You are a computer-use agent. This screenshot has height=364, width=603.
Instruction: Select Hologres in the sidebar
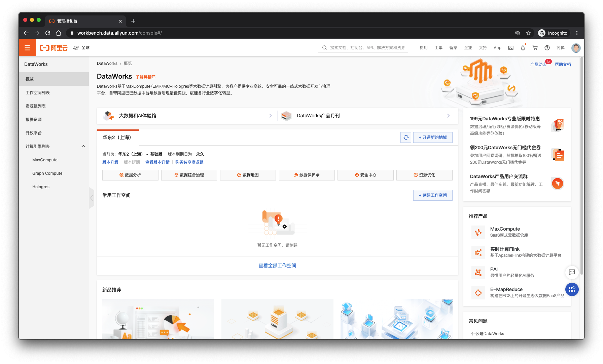click(41, 187)
